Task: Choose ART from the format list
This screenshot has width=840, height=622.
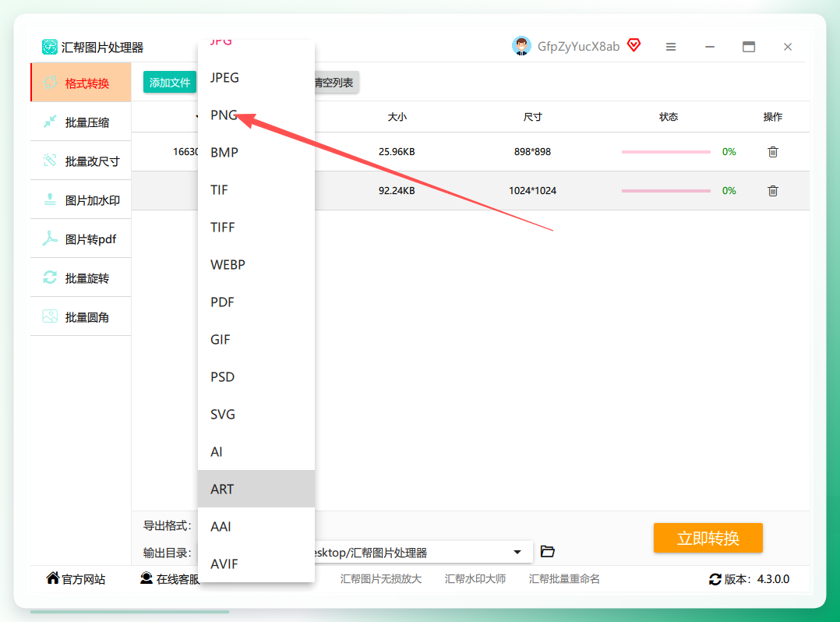Action: pyautogui.click(x=256, y=489)
